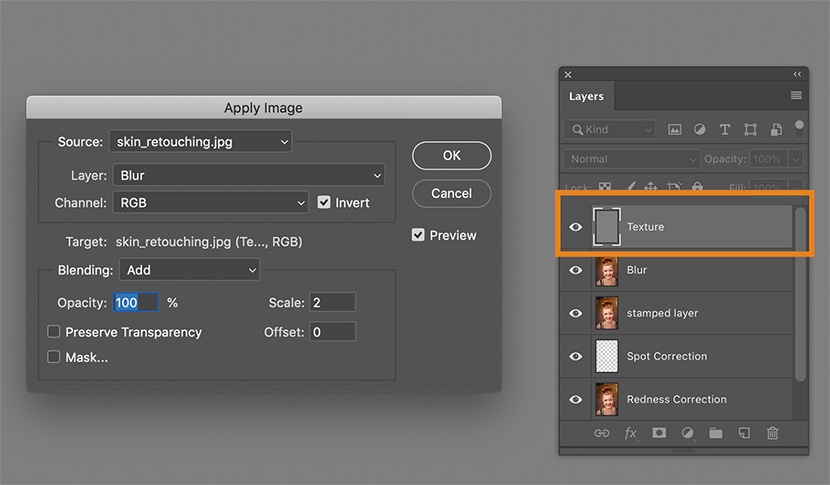Select the Layers tab
Viewport: 830px width, 485px height.
click(x=586, y=96)
